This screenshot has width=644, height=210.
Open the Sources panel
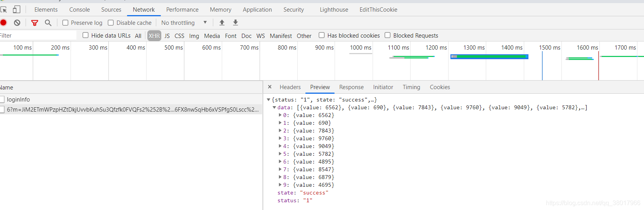pos(111,10)
